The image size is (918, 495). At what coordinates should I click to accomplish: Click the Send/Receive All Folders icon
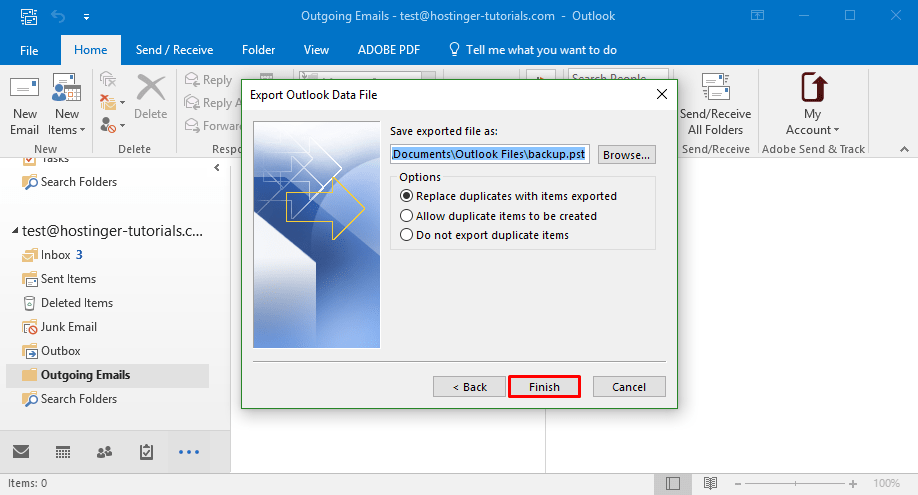(x=715, y=87)
